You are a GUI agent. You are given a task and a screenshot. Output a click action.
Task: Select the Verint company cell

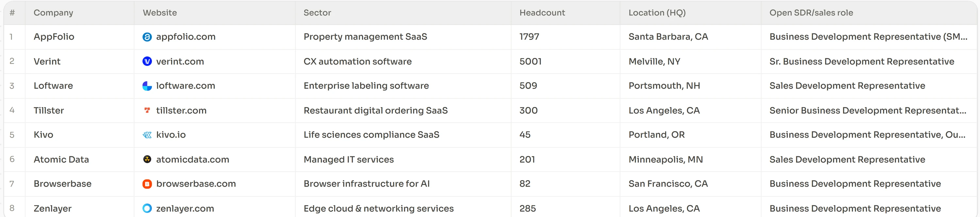(x=79, y=62)
